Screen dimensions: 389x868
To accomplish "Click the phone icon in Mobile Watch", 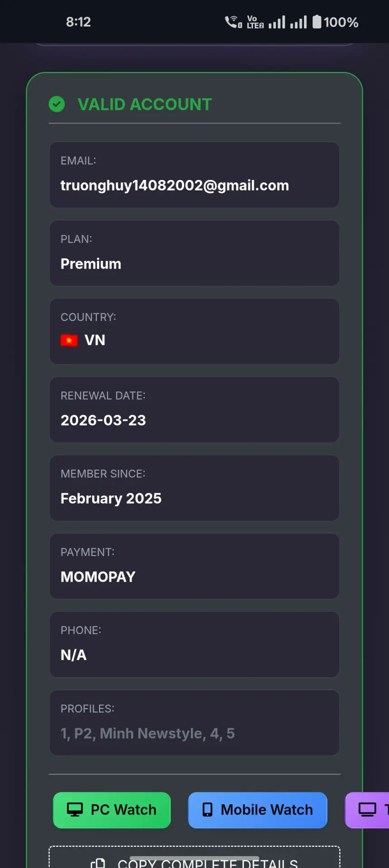I will coord(207,810).
